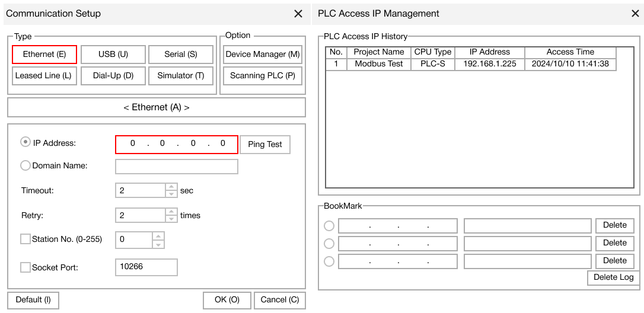Select the Ethernet (E) connection type
The height and width of the screenshot is (313, 644).
click(x=44, y=55)
